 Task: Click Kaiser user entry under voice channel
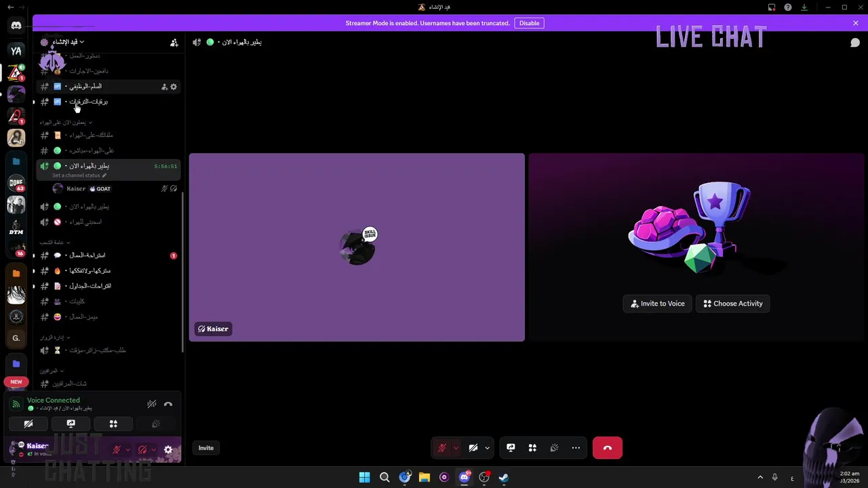tap(114, 189)
